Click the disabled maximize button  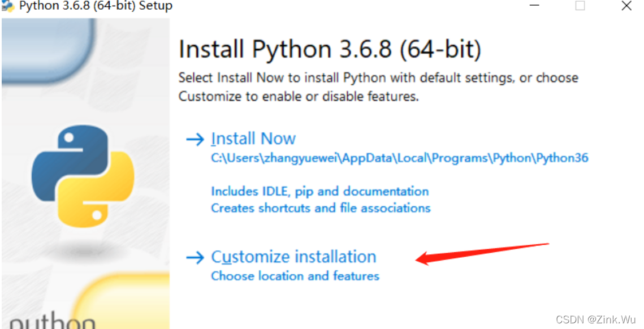580,6
